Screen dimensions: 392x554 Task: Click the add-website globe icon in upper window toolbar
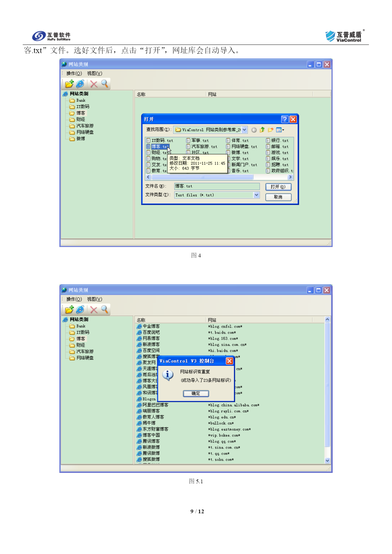click(x=81, y=84)
